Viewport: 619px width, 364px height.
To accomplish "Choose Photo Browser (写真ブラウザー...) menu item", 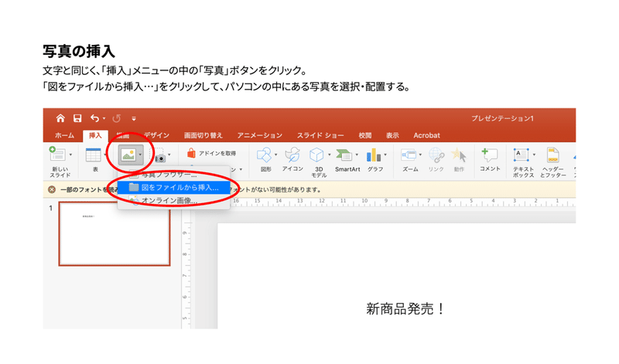I will (173, 174).
